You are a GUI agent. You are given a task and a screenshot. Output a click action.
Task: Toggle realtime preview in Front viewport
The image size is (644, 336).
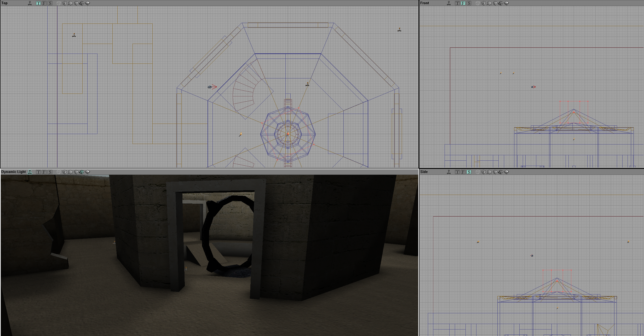449,3
